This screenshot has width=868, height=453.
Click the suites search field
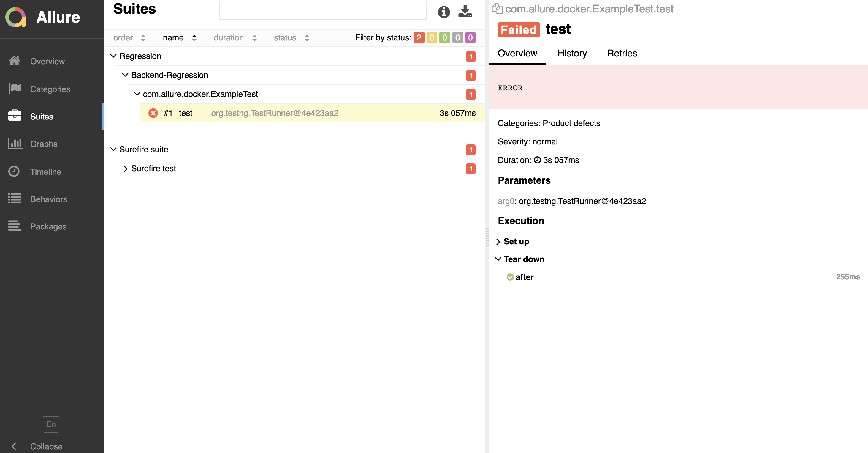point(322,10)
